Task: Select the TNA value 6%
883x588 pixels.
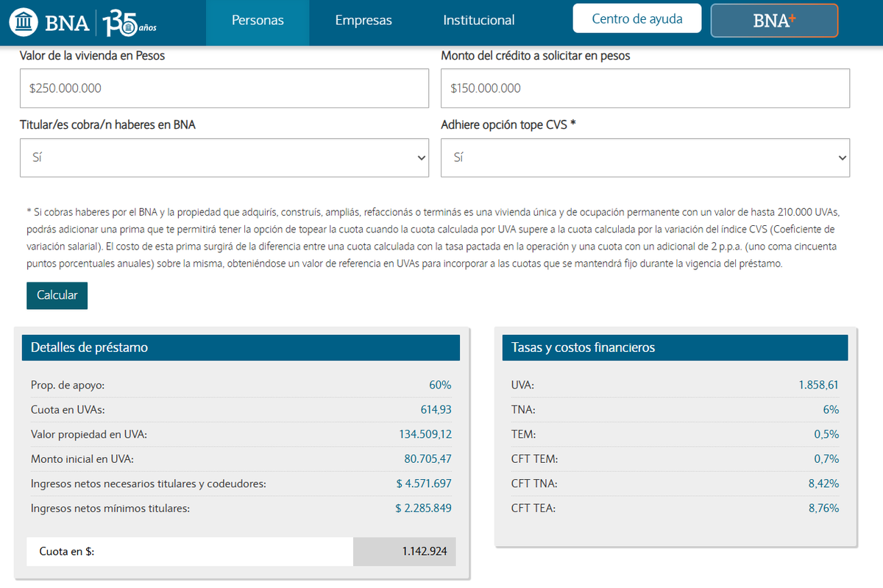Action: tap(831, 410)
